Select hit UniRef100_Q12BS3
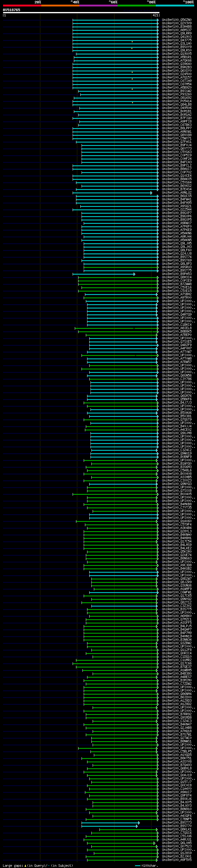This screenshot has width=197, height=868. click(177, 853)
